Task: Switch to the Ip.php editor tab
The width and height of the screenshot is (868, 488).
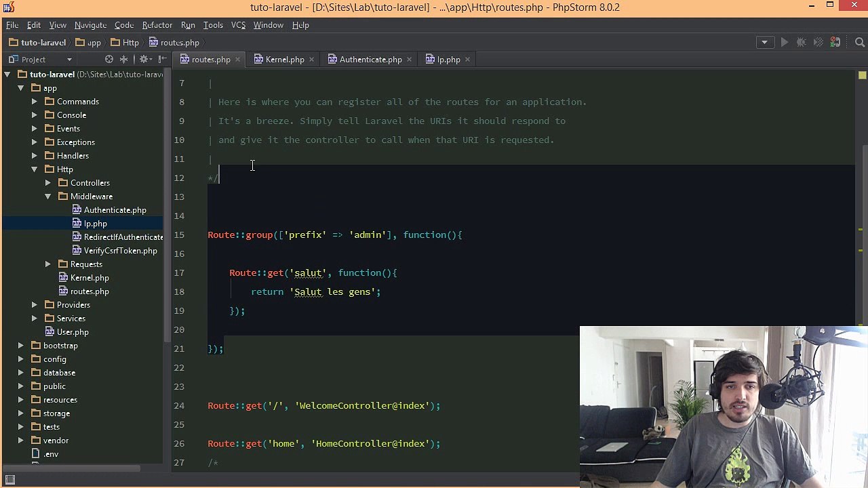Action: click(448, 60)
